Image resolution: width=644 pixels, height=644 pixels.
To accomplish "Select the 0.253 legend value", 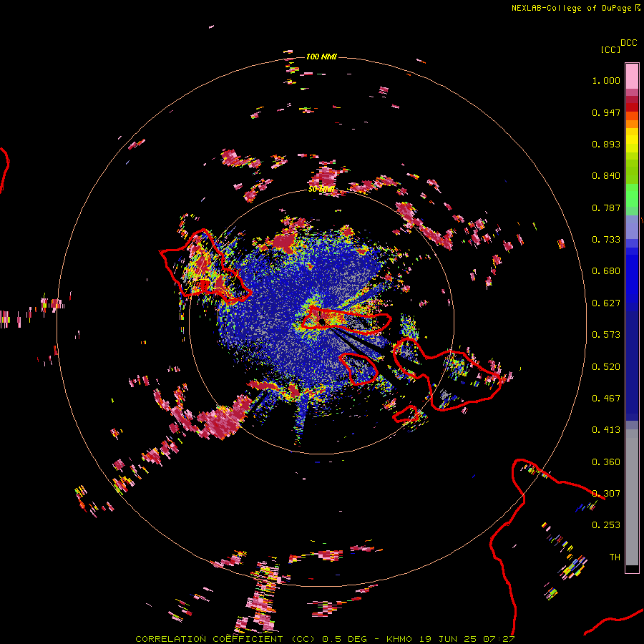I will pyautogui.click(x=606, y=525).
